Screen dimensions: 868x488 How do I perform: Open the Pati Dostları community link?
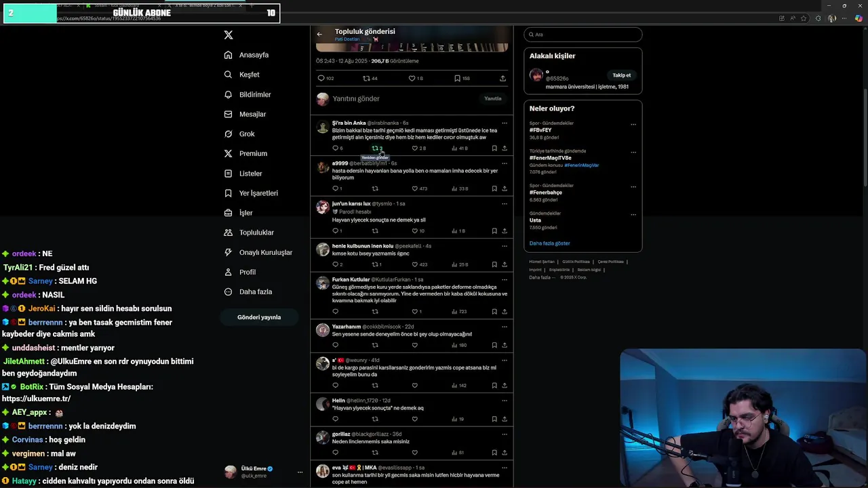click(347, 39)
